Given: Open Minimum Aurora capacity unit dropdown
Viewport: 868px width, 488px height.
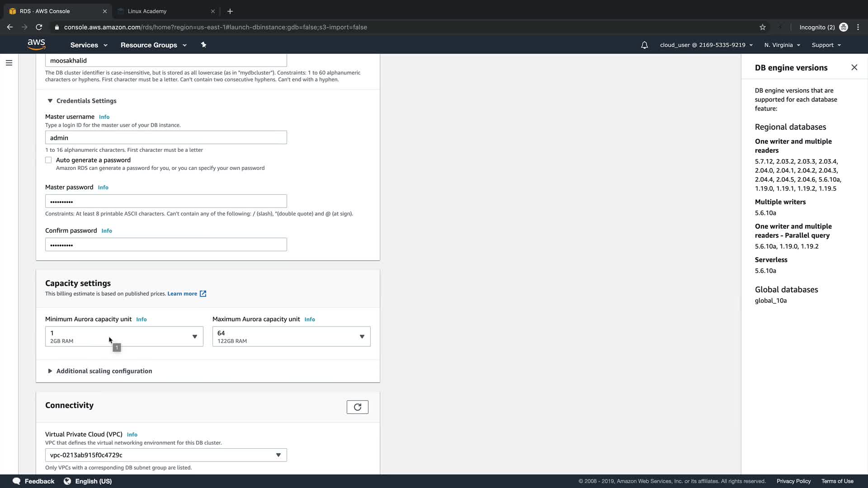Looking at the screenshot, I should click(x=124, y=337).
